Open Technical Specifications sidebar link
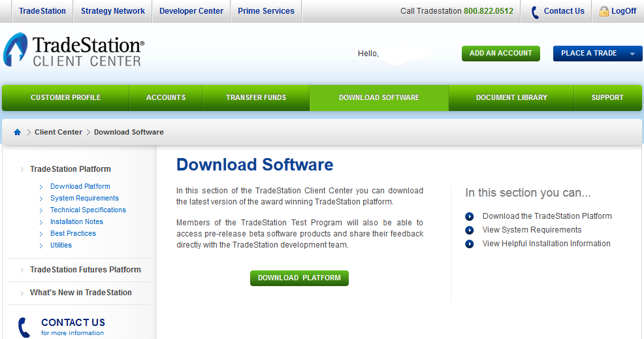 pos(88,210)
